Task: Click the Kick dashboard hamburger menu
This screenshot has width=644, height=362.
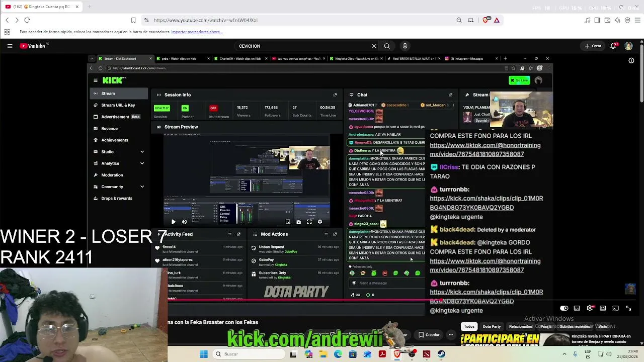Action: coord(96,80)
